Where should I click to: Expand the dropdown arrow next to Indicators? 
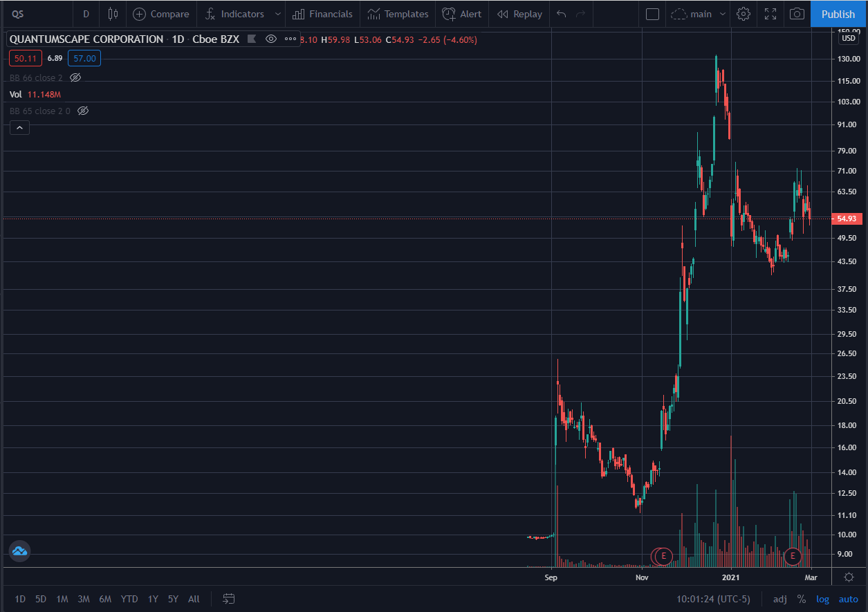pyautogui.click(x=278, y=14)
